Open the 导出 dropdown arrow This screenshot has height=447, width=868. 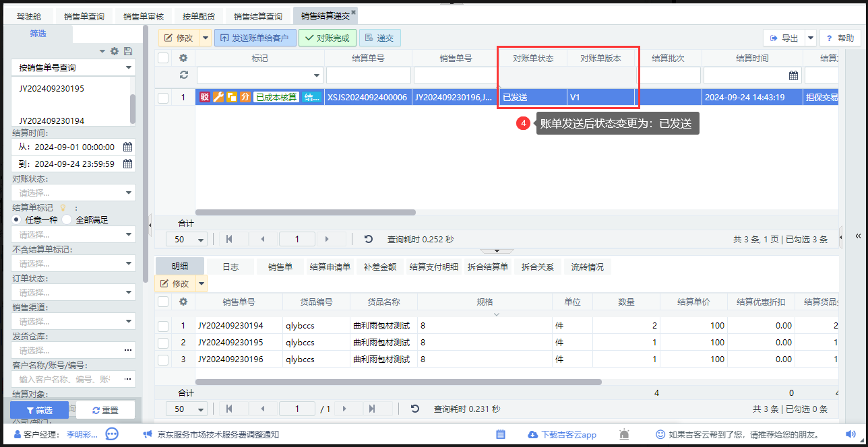tap(811, 38)
